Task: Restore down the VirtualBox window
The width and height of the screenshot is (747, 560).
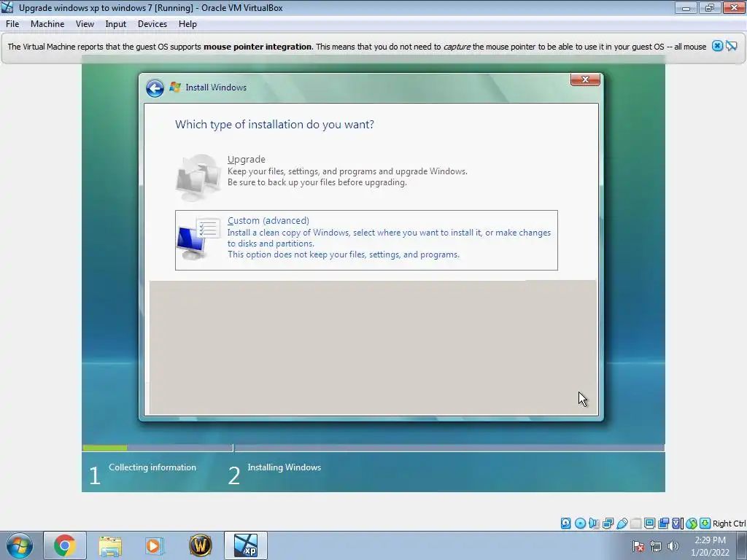Action: click(x=710, y=8)
